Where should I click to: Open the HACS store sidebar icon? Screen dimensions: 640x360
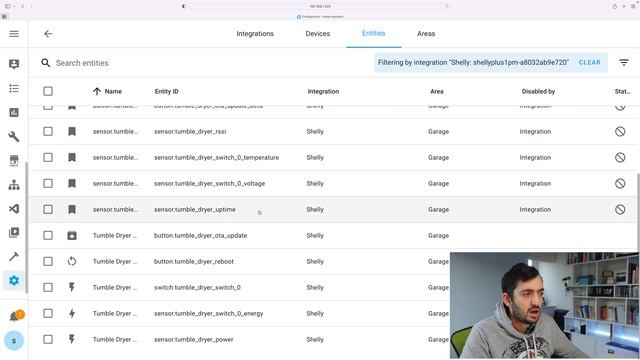pos(14,160)
